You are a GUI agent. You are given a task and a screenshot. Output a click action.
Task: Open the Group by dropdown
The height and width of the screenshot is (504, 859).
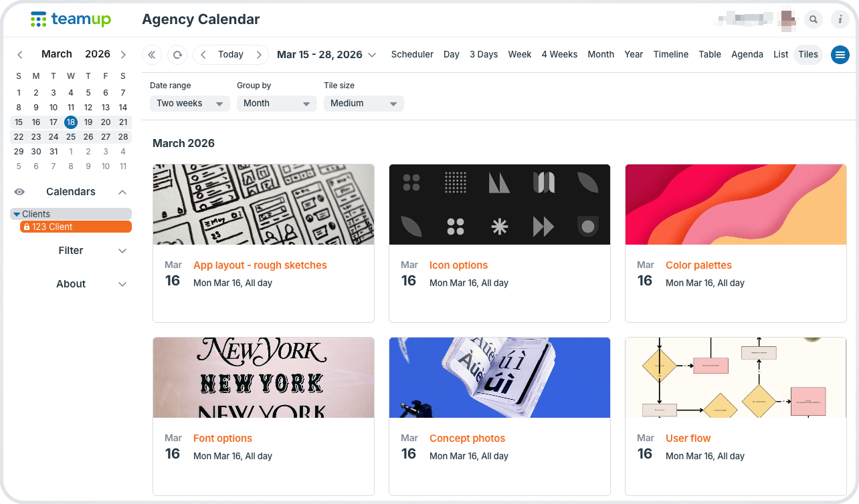pyautogui.click(x=276, y=104)
